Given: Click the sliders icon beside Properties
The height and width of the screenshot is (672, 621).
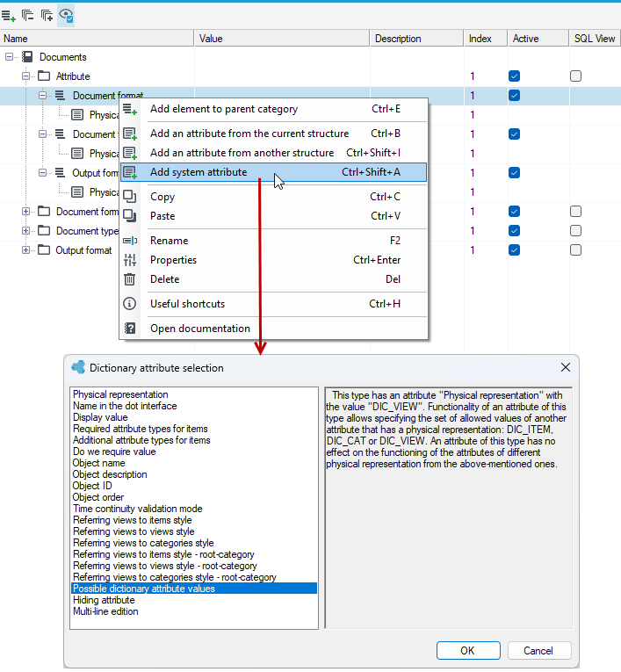Looking at the screenshot, I should [x=129, y=260].
